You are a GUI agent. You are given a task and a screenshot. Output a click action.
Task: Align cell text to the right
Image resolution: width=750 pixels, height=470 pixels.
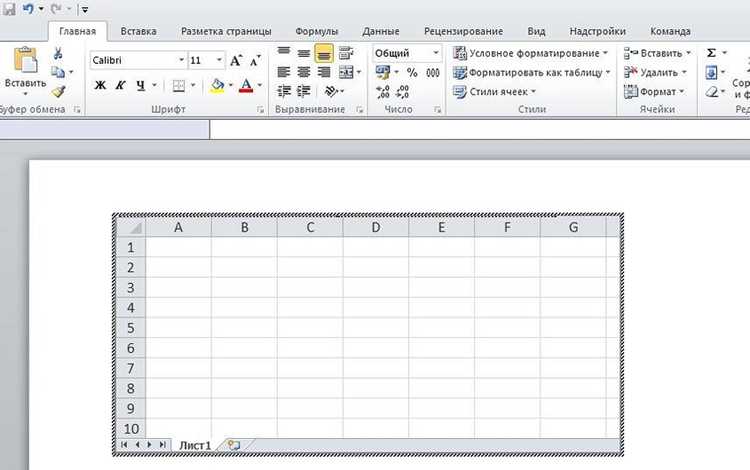click(x=324, y=72)
